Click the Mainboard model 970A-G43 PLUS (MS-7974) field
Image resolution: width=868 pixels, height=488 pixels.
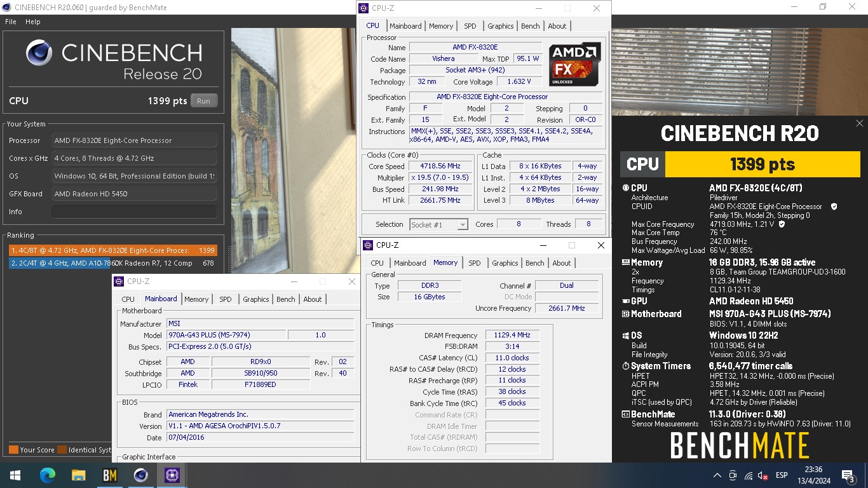pos(226,335)
